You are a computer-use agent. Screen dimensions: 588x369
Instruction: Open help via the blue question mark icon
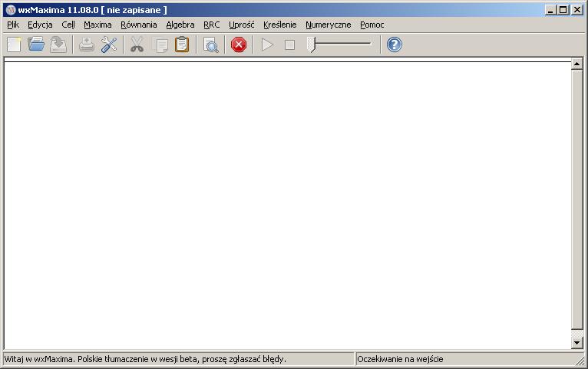coord(394,44)
